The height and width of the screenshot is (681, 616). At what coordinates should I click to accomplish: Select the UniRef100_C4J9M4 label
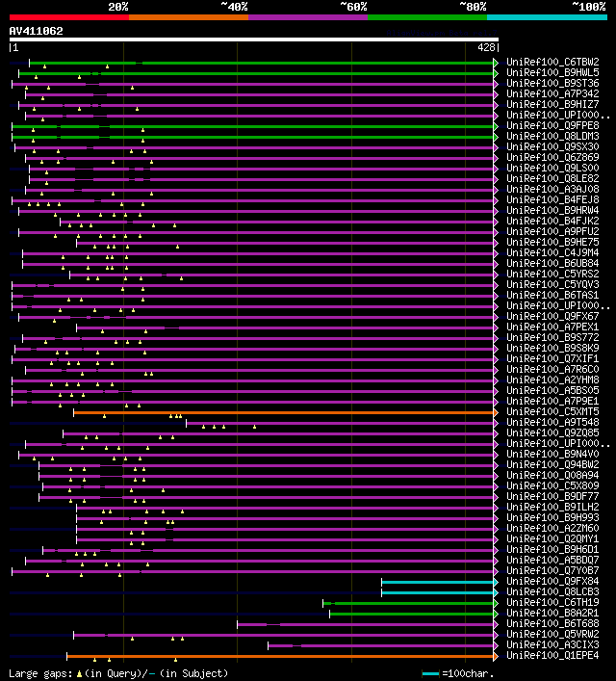552,252
